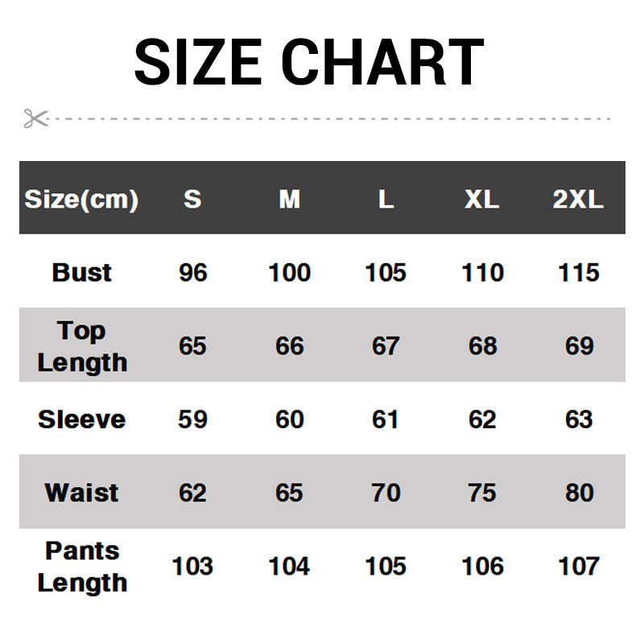
Task: Select the Sleeve row label
Action: click(x=81, y=419)
